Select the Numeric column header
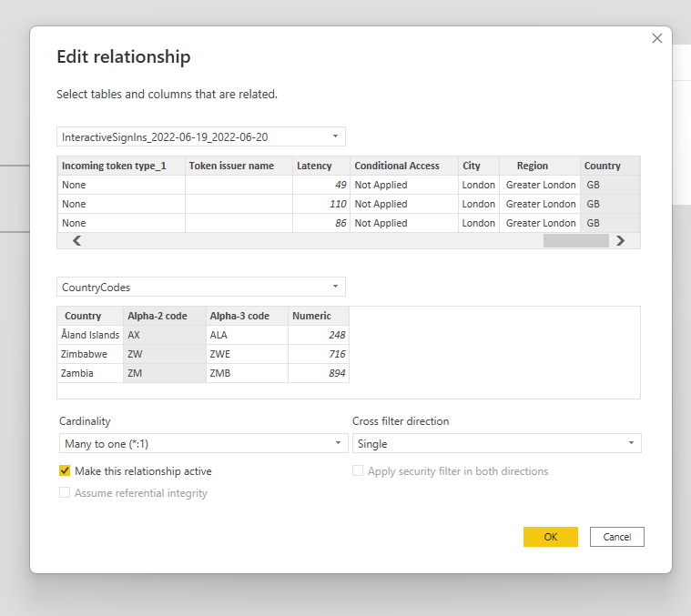The image size is (691, 616). (x=319, y=316)
